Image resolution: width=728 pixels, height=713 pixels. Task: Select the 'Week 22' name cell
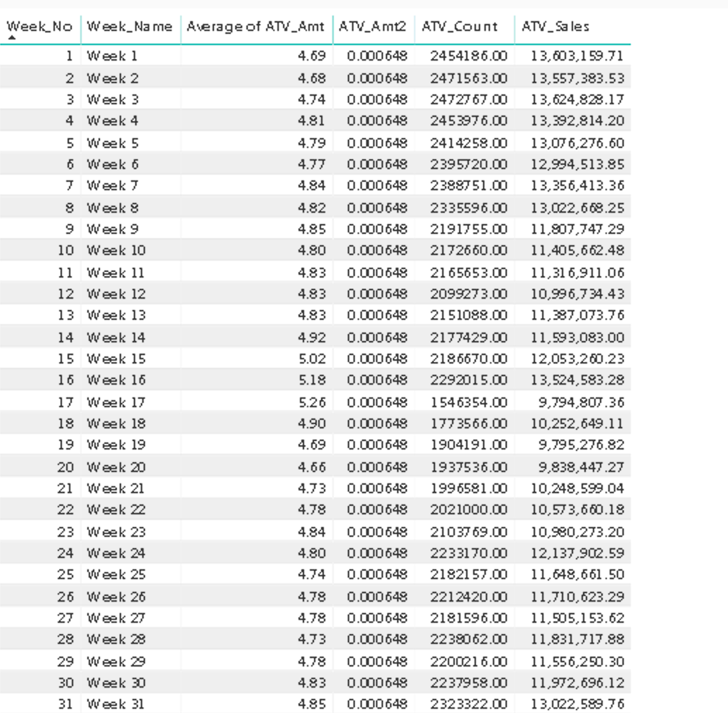116,509
